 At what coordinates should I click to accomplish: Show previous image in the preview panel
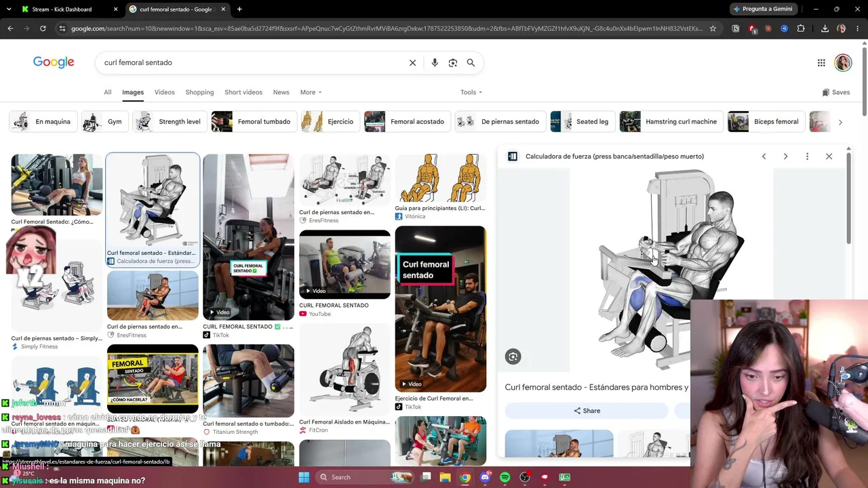[764, 157]
